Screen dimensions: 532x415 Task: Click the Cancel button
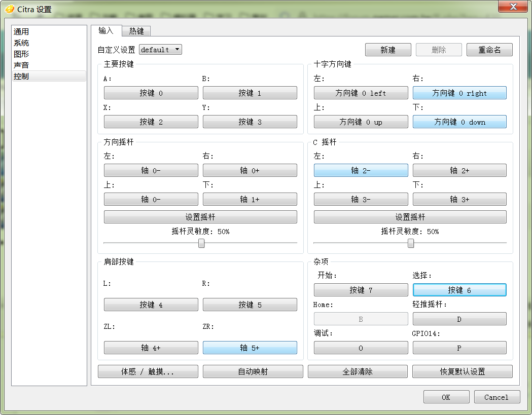click(496, 397)
